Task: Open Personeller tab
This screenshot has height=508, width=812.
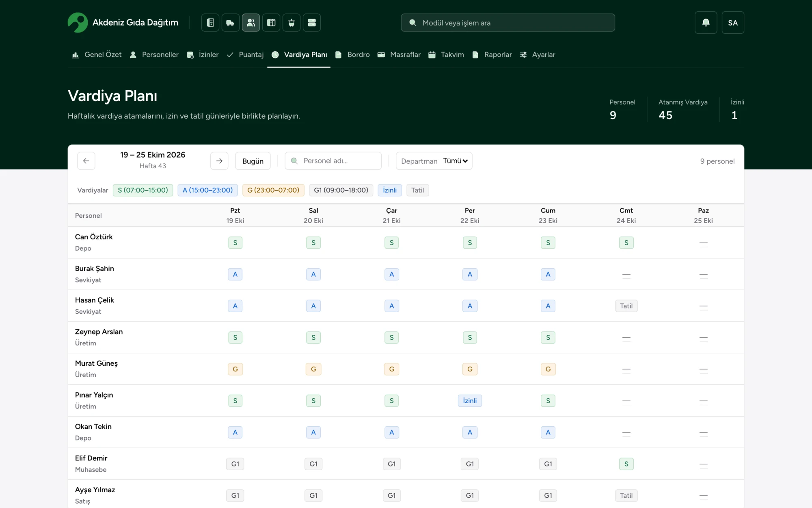Action: [x=154, y=54]
